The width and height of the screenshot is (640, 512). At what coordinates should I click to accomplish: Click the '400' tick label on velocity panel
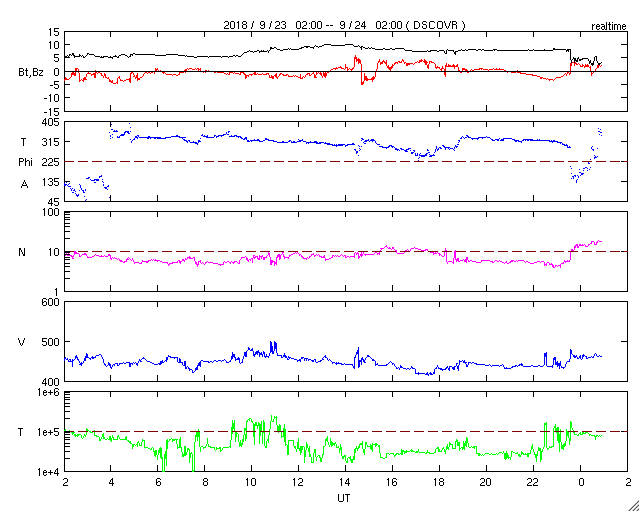pyautogui.click(x=52, y=382)
